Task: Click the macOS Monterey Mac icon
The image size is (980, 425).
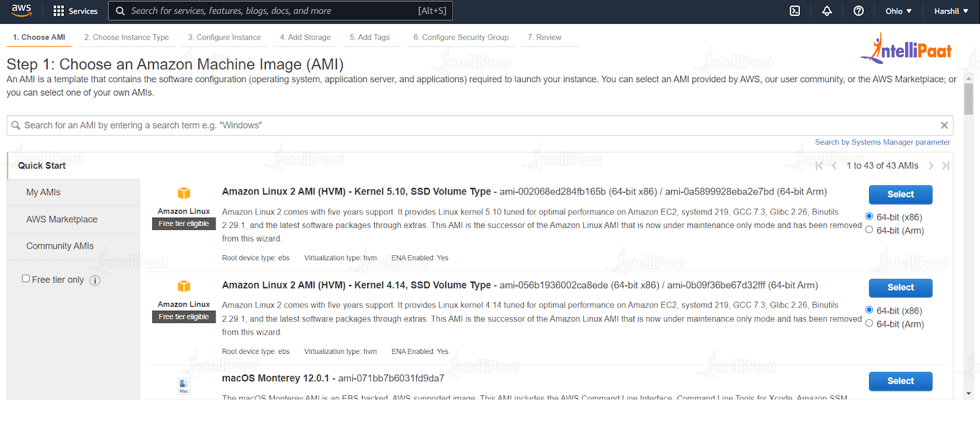Action: click(183, 386)
